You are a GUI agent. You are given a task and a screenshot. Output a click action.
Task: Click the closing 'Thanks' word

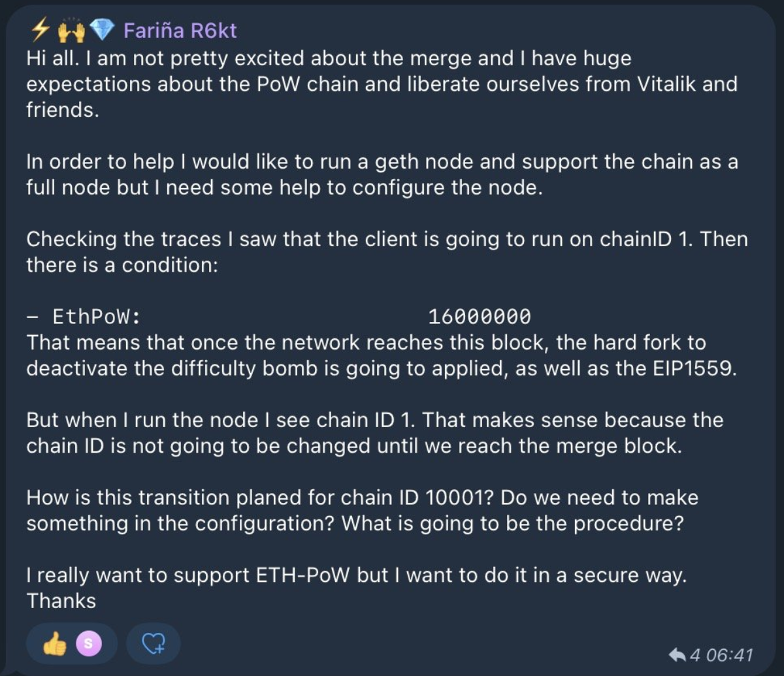[61, 601]
